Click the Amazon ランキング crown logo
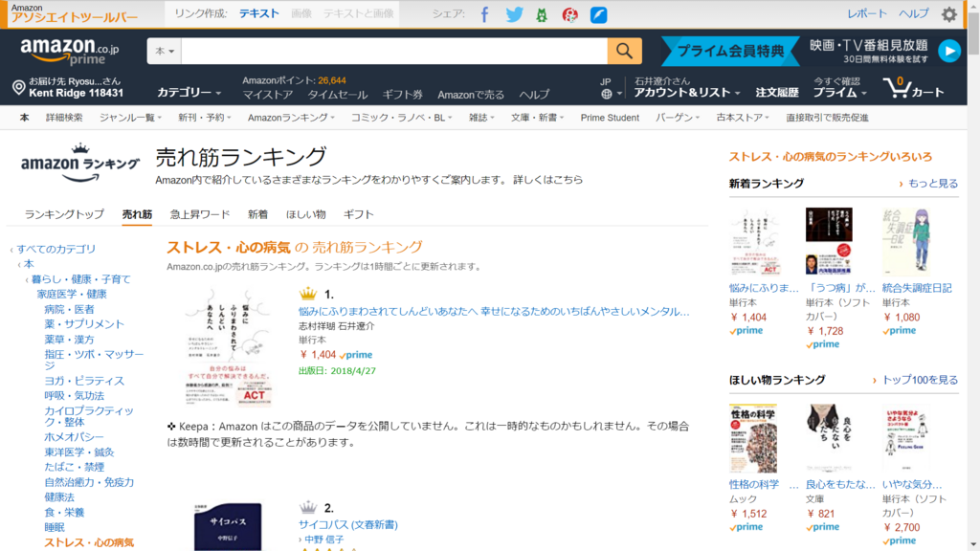 click(x=80, y=163)
